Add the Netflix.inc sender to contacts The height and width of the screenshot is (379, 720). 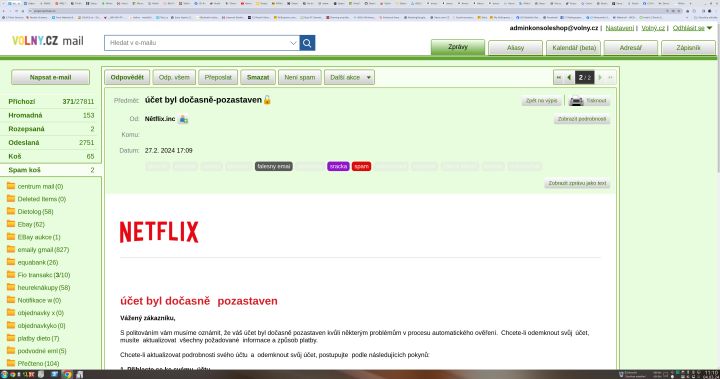[x=183, y=119]
